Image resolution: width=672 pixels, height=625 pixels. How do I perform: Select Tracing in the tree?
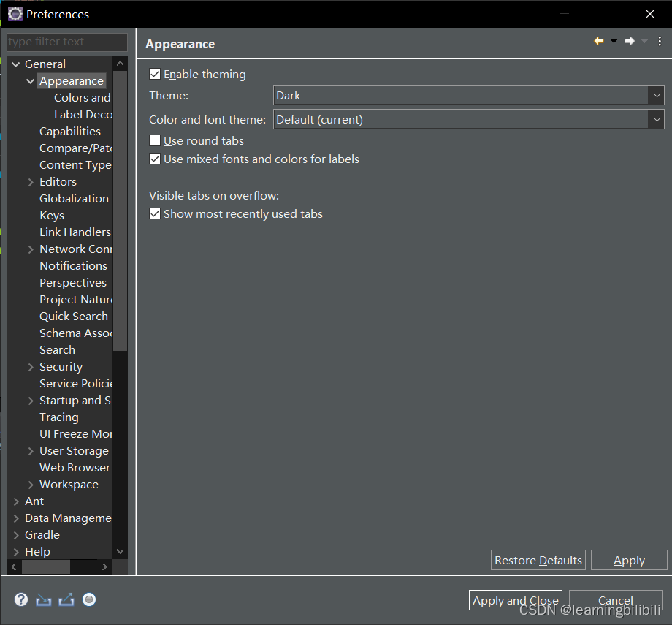58,417
